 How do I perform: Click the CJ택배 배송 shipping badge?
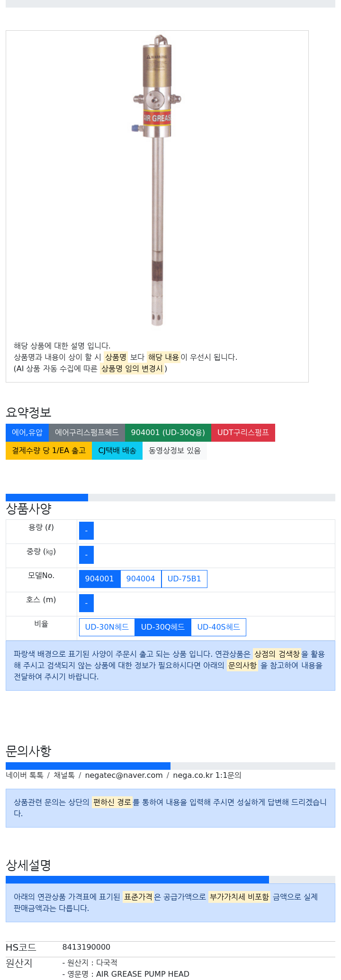coord(117,451)
